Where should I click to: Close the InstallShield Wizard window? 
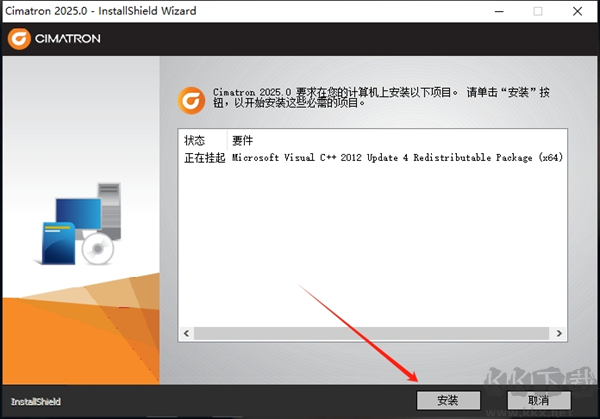(577, 11)
